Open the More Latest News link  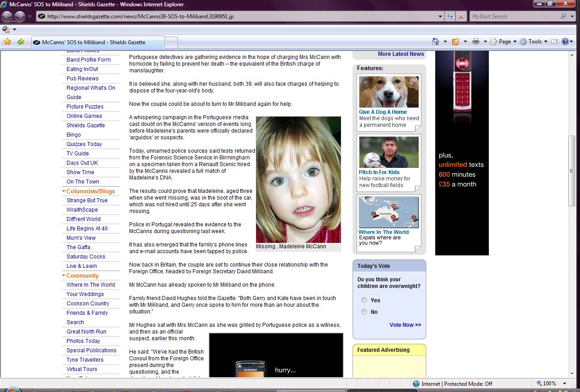pos(400,54)
